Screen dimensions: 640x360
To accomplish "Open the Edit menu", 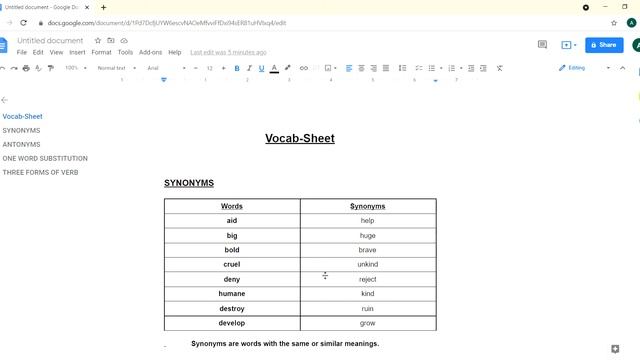I will (38, 52).
